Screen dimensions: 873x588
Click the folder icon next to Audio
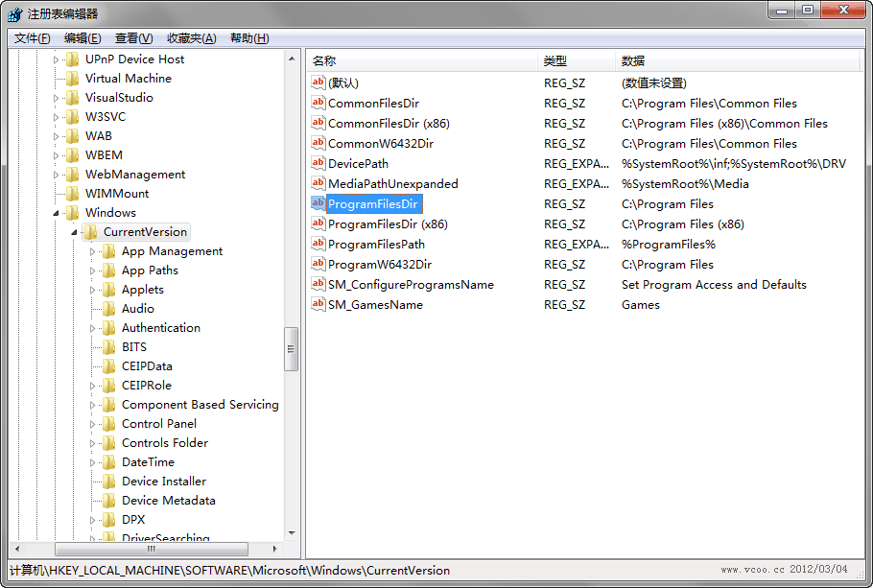click(108, 309)
